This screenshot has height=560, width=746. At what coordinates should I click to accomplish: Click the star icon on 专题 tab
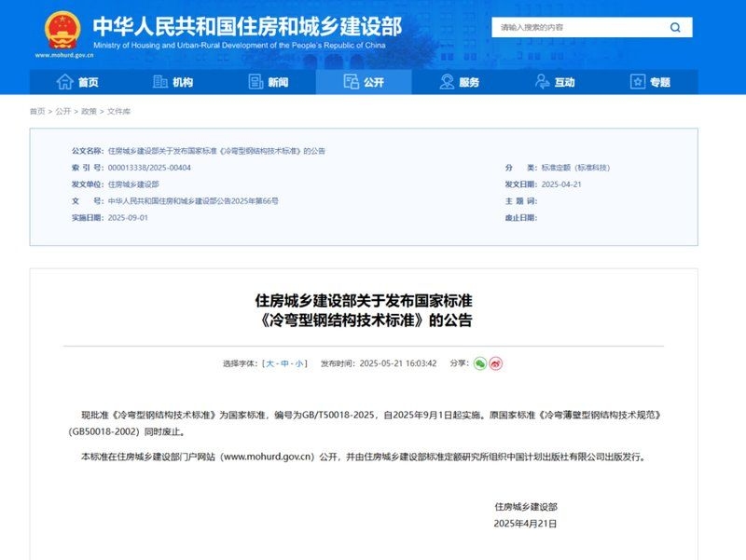637,83
